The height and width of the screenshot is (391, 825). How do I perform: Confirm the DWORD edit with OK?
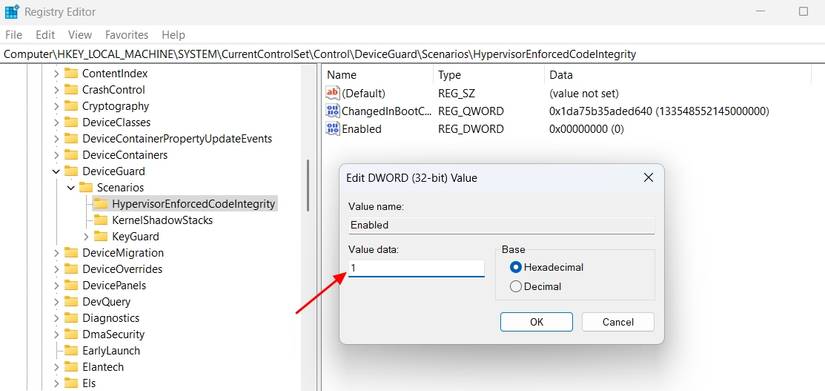coord(536,322)
